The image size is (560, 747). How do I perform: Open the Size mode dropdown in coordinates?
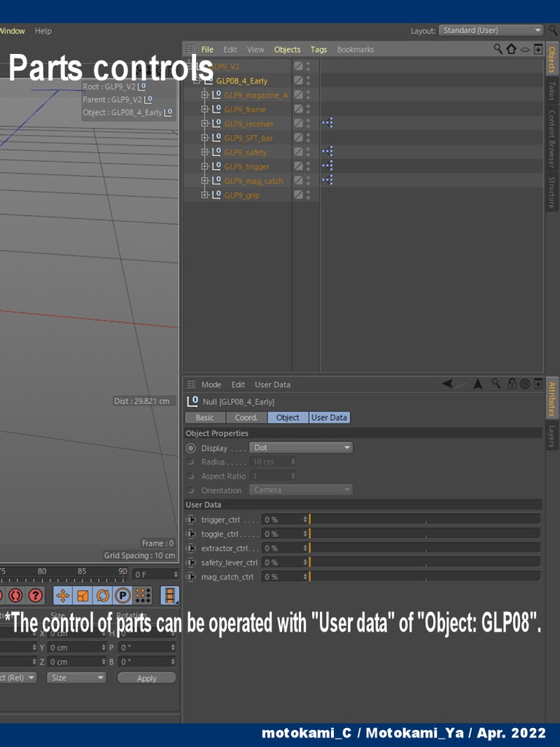tap(76, 678)
